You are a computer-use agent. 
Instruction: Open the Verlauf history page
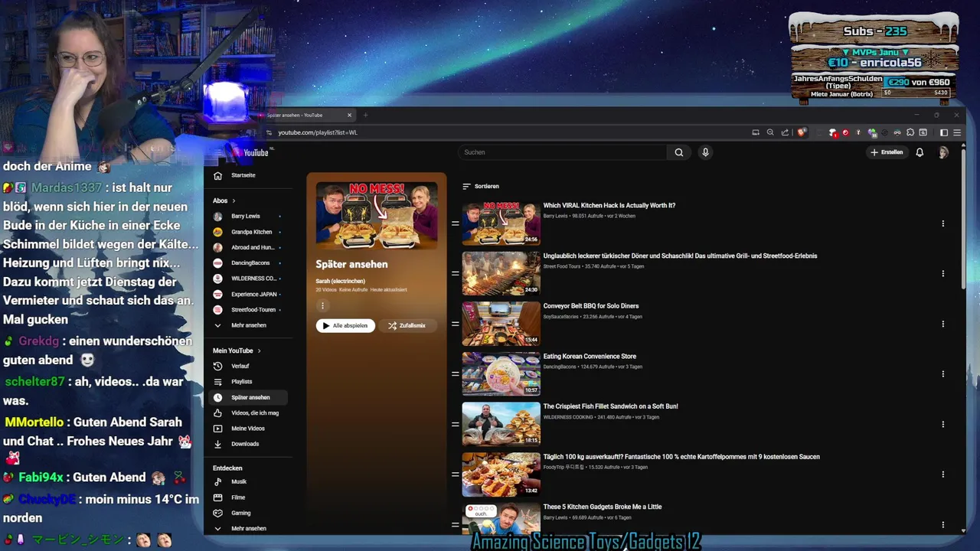(250, 366)
